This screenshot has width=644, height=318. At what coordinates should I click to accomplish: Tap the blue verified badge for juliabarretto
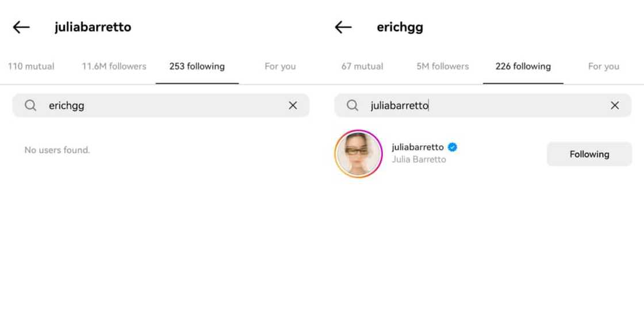453,147
